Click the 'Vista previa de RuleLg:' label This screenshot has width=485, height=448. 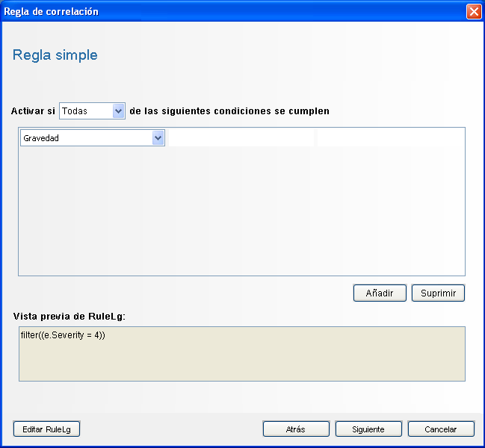click(69, 317)
